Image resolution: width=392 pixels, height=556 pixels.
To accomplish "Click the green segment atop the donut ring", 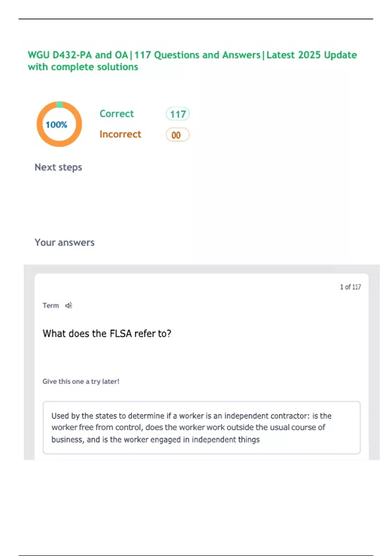I will [59, 105].
